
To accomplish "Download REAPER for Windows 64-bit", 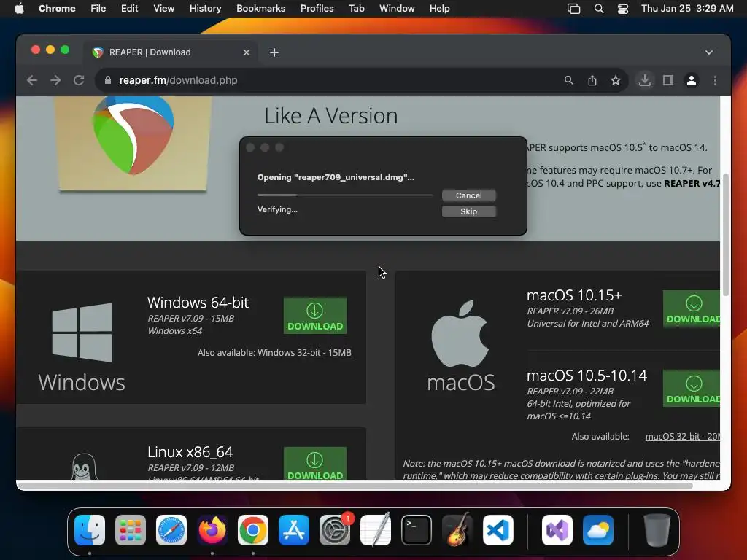I will 315,316.
